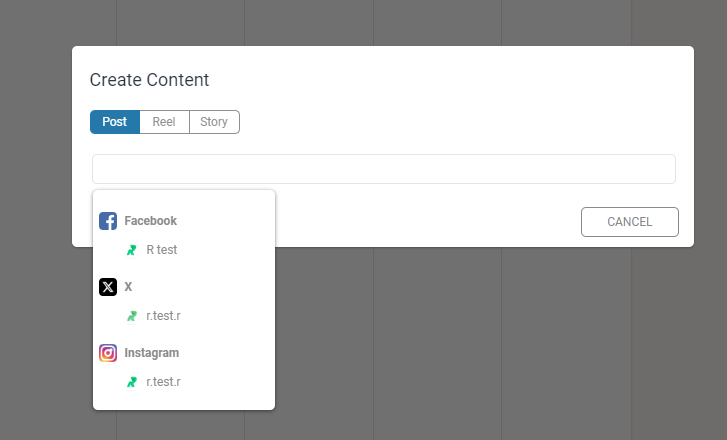The width and height of the screenshot is (727, 440).
Task: Choose the r.test.r account under X
Action: tap(184, 316)
